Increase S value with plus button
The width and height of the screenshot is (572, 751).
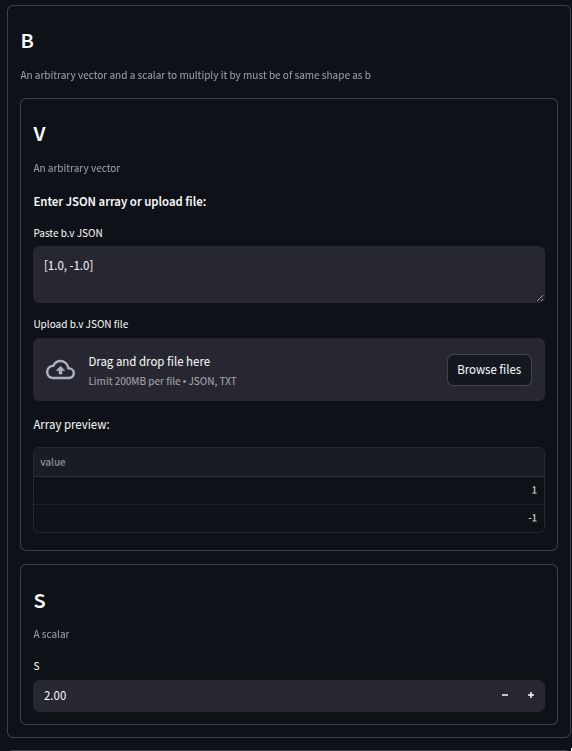531,695
